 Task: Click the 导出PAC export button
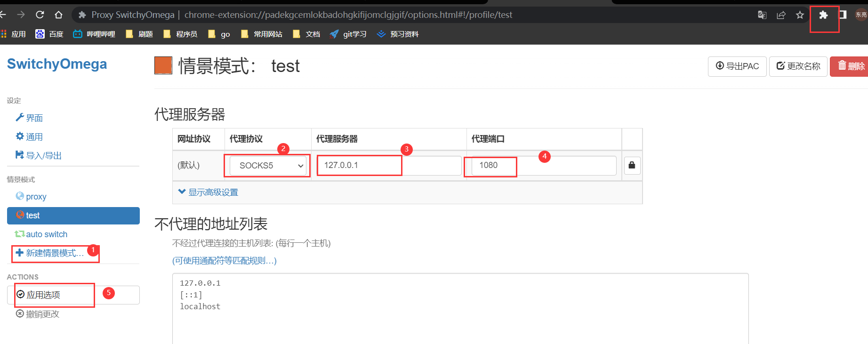(x=737, y=66)
